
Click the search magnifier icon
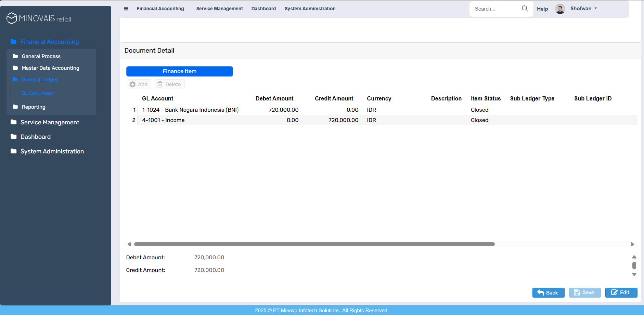point(525,9)
